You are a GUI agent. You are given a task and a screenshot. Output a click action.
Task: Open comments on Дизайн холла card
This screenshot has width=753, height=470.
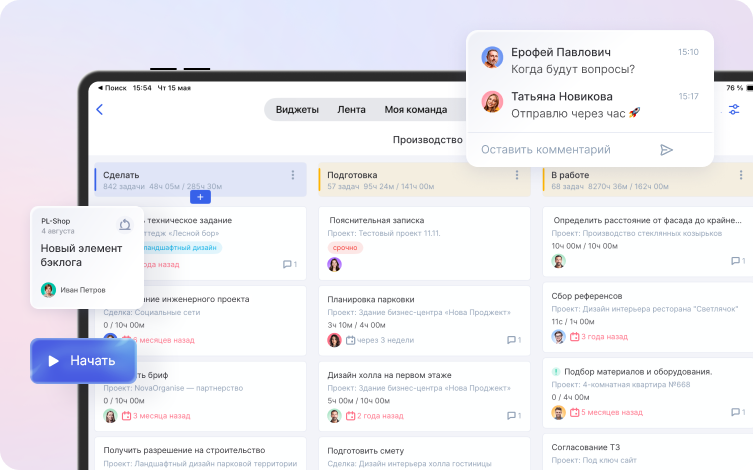click(x=512, y=415)
